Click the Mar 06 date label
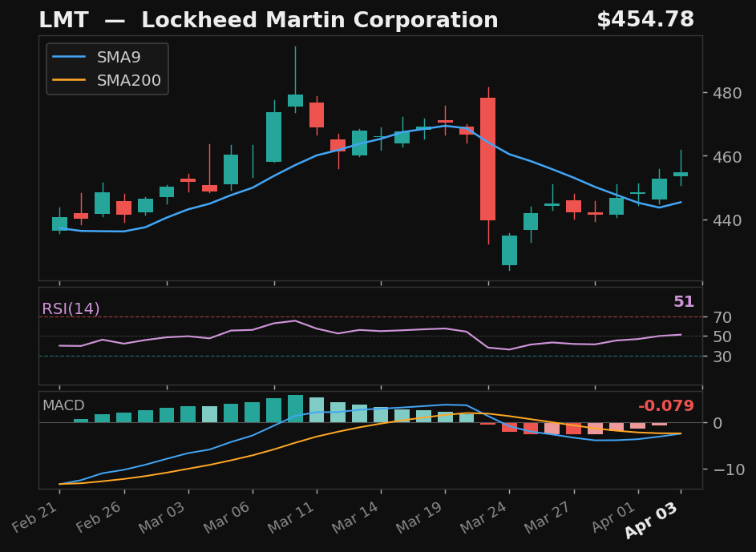Viewport: 756px width, 552px height. (227, 518)
